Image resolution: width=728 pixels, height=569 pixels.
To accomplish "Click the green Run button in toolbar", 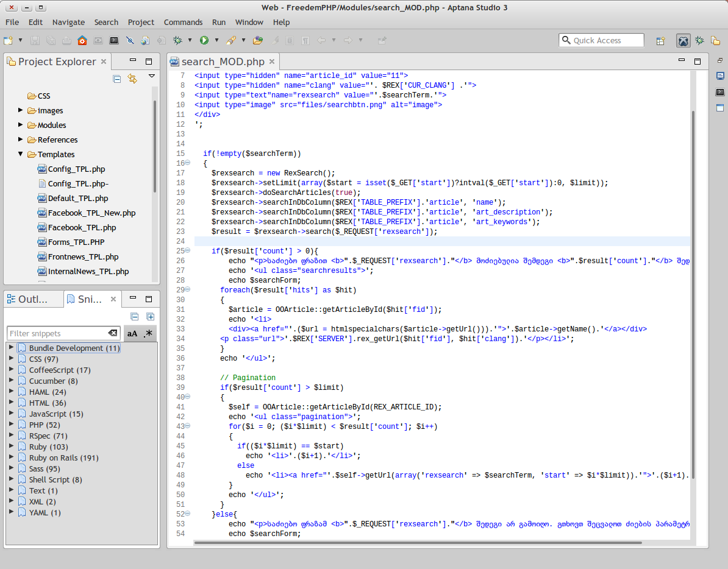I will click(x=204, y=41).
